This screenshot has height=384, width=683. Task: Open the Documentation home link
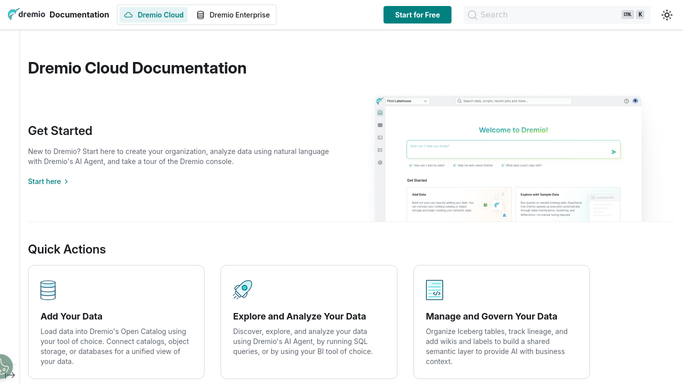click(x=79, y=15)
